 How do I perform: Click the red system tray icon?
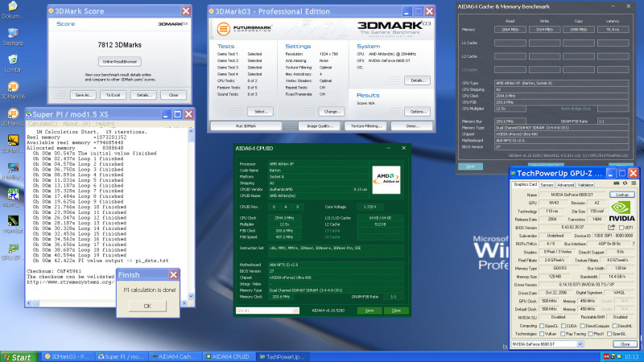[606, 356]
